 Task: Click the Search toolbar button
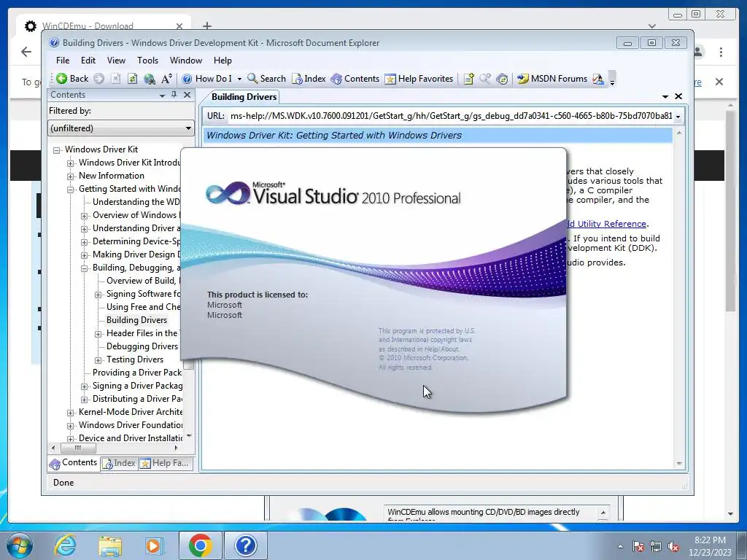click(266, 79)
